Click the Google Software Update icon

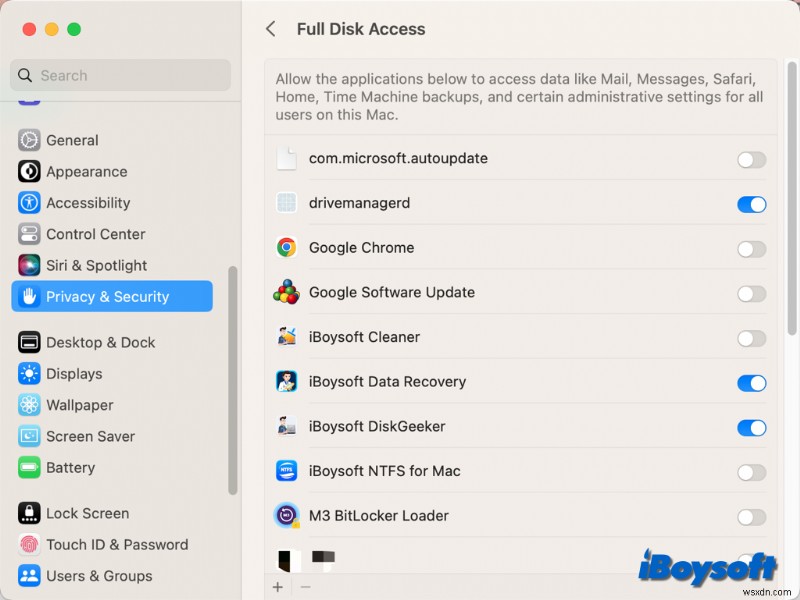pyautogui.click(x=286, y=292)
